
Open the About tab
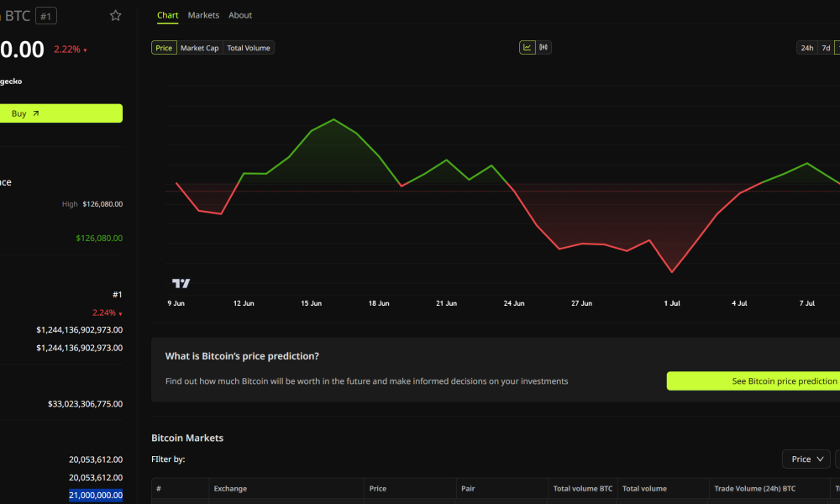coord(240,15)
